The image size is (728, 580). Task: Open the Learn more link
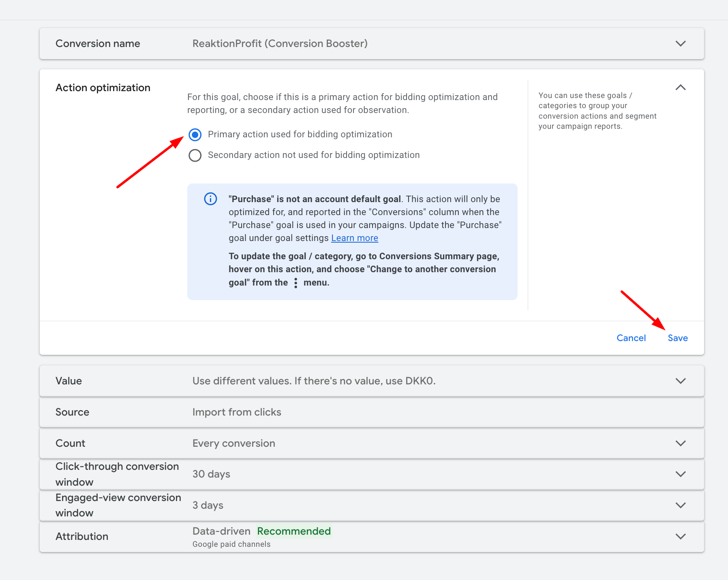(354, 238)
